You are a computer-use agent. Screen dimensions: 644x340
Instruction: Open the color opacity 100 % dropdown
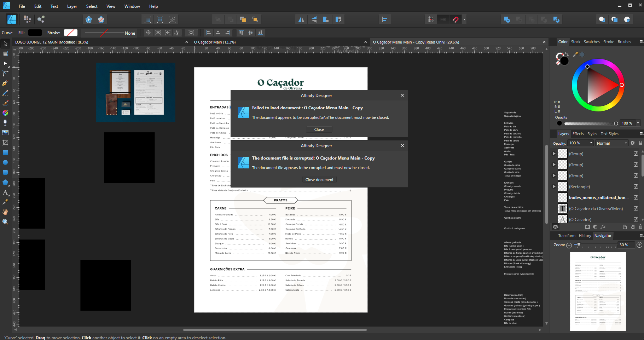pos(638,123)
